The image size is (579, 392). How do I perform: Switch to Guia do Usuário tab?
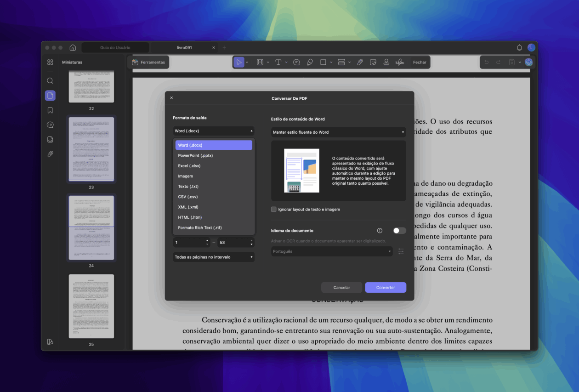pyautogui.click(x=115, y=47)
